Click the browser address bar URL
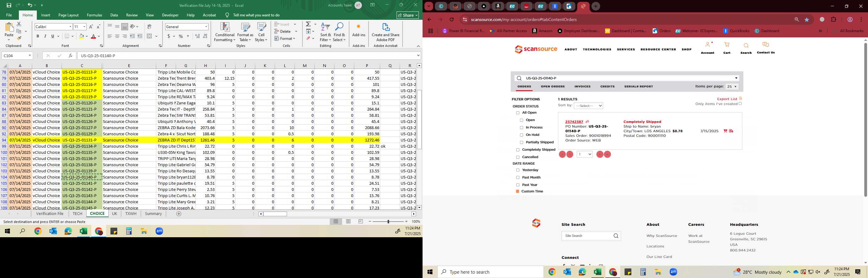This screenshot has width=868, height=278. [523, 19]
